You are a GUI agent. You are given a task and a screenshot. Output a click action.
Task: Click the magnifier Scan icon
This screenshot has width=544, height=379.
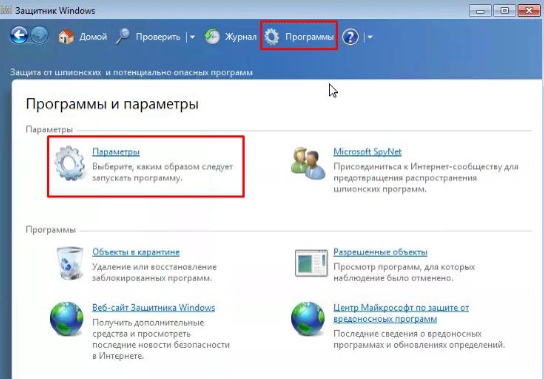pyautogui.click(x=122, y=36)
